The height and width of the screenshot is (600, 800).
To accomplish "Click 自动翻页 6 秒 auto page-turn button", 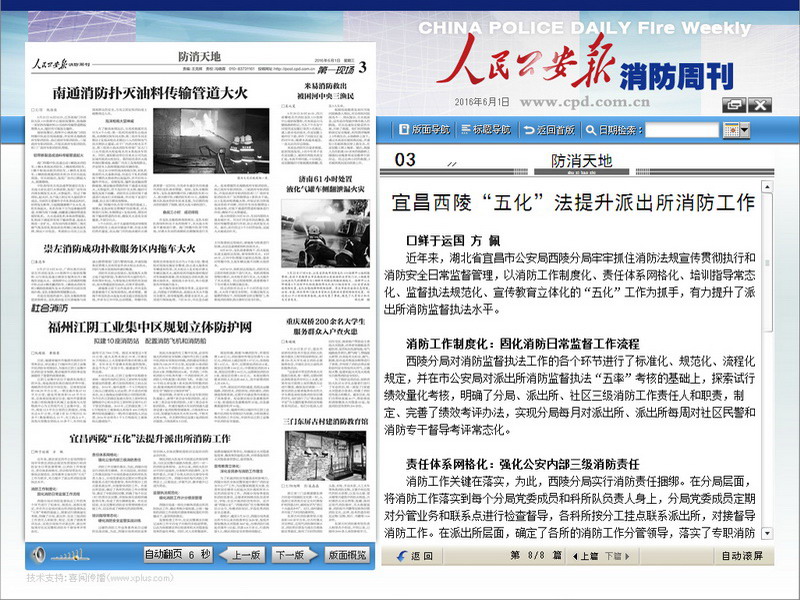I will pos(178,555).
